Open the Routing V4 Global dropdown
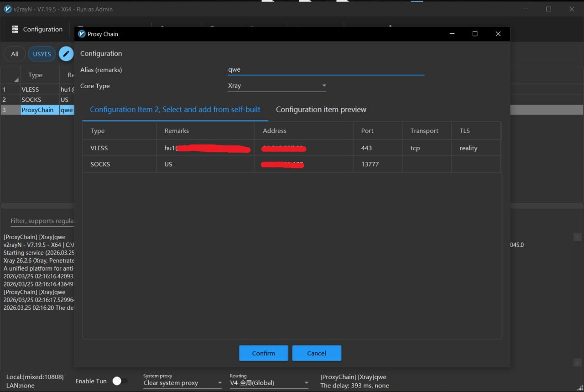Image resolution: width=584 pixels, height=392 pixels. tap(269, 383)
